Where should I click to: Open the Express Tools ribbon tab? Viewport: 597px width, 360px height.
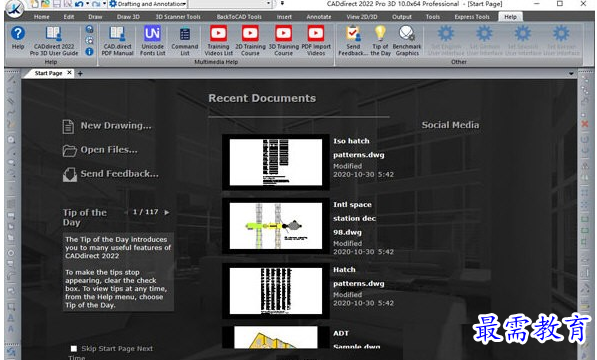pyautogui.click(x=472, y=17)
